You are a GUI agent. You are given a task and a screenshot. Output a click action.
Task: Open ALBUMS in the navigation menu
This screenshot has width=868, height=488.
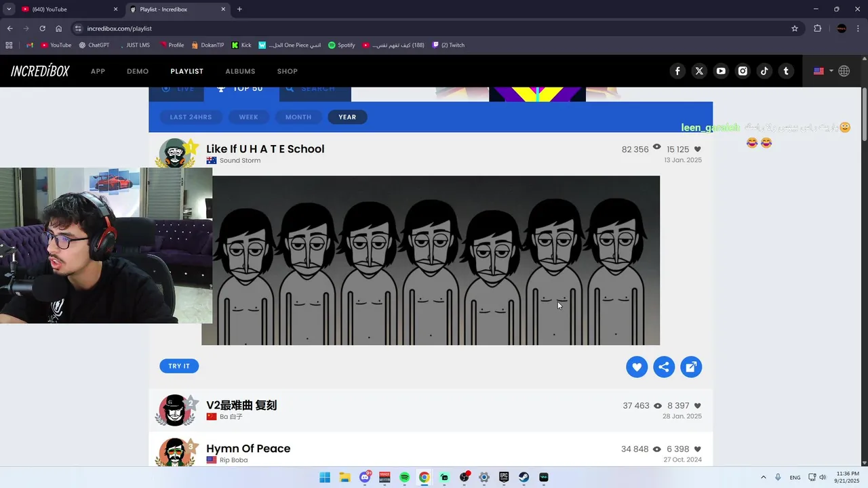[x=240, y=71]
